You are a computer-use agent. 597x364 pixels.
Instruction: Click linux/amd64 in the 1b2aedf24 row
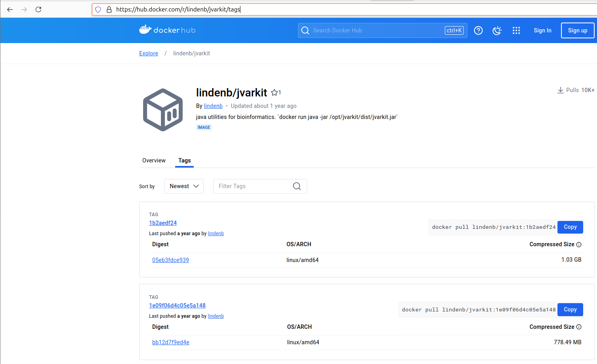tap(302, 260)
